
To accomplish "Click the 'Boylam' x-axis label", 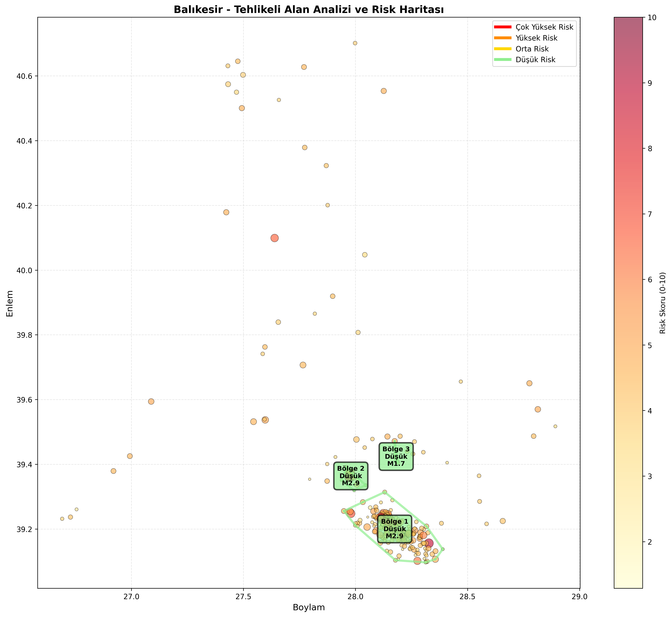I will pyautogui.click(x=309, y=607).
